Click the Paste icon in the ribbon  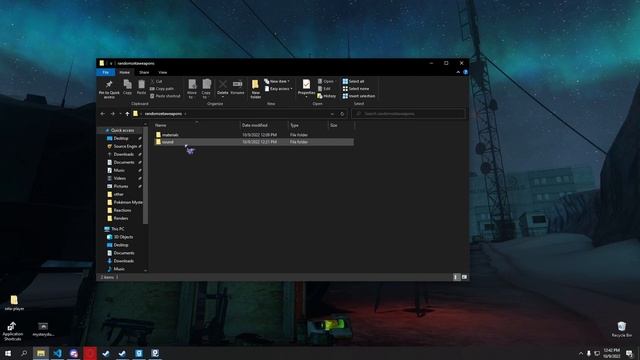point(141,84)
